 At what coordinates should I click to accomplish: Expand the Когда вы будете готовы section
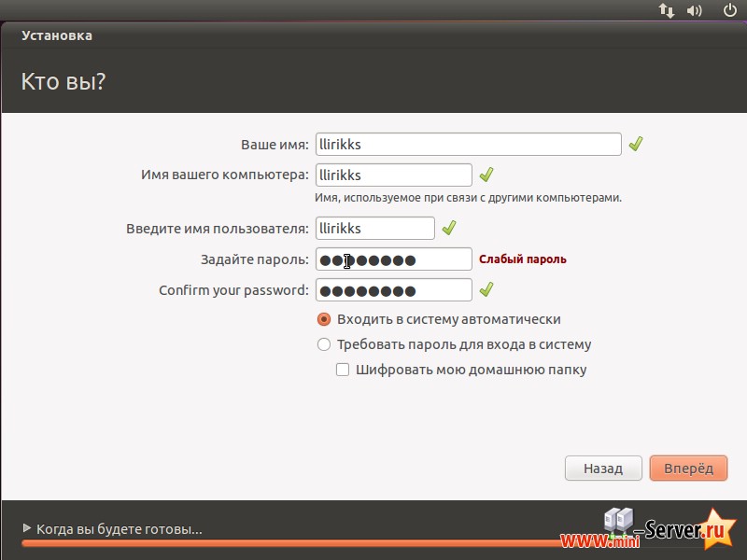[112, 528]
